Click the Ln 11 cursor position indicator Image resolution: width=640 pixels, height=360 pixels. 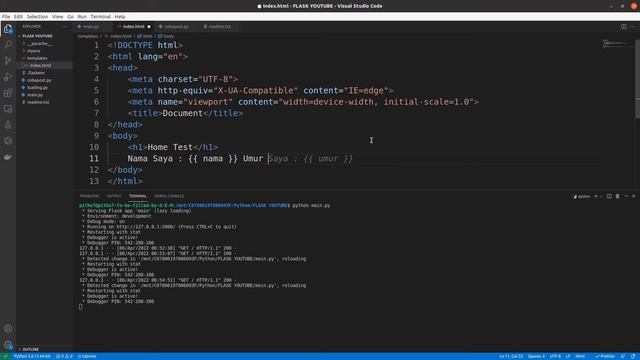click(511, 356)
